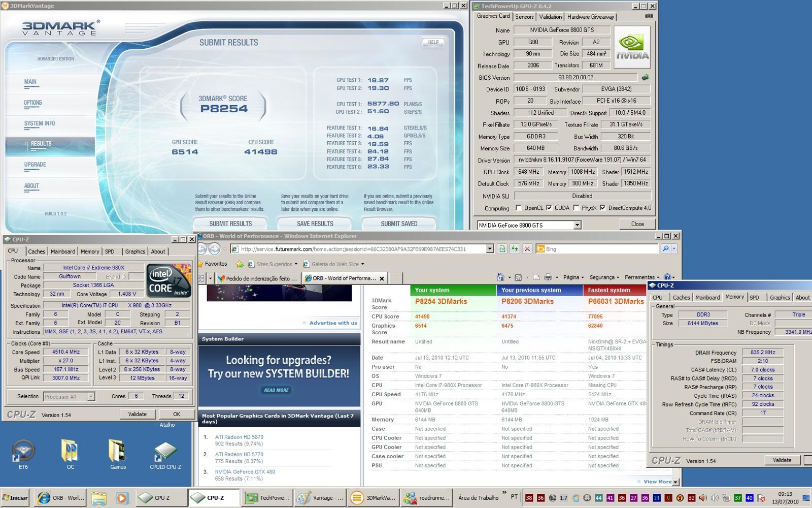Click the Iniciar start button
The height and width of the screenshot is (508, 812).
click(15, 498)
